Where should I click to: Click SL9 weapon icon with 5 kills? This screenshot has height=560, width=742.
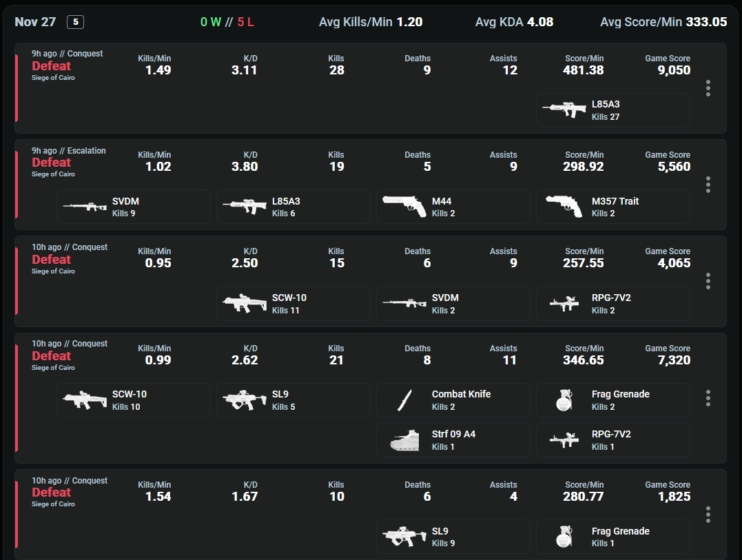(x=244, y=400)
